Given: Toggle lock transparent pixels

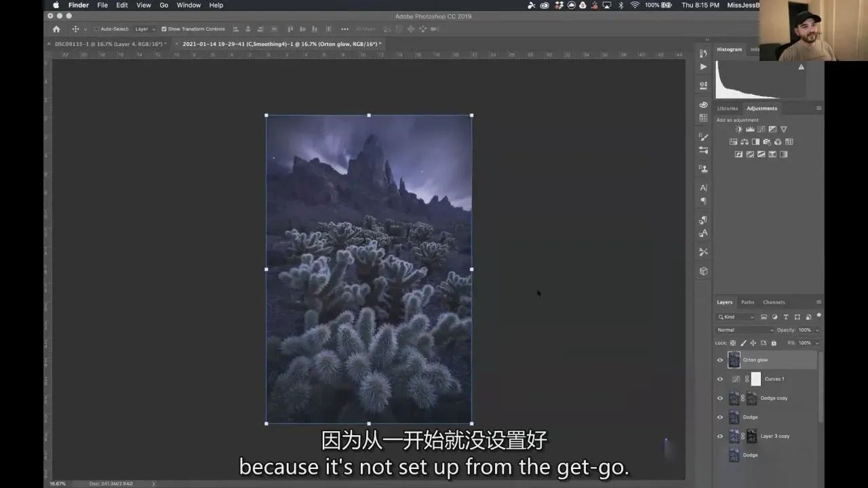Looking at the screenshot, I should click(733, 343).
